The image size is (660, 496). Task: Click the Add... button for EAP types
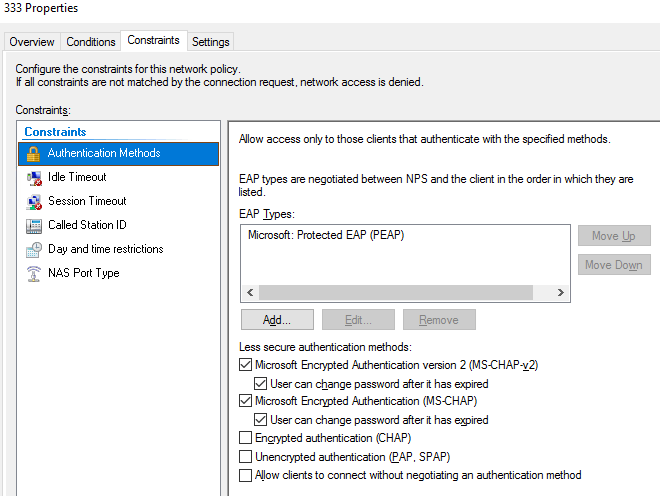tap(277, 320)
